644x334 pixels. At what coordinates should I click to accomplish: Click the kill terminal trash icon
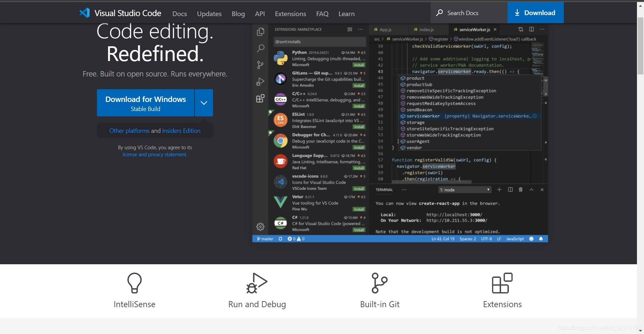[x=521, y=189]
